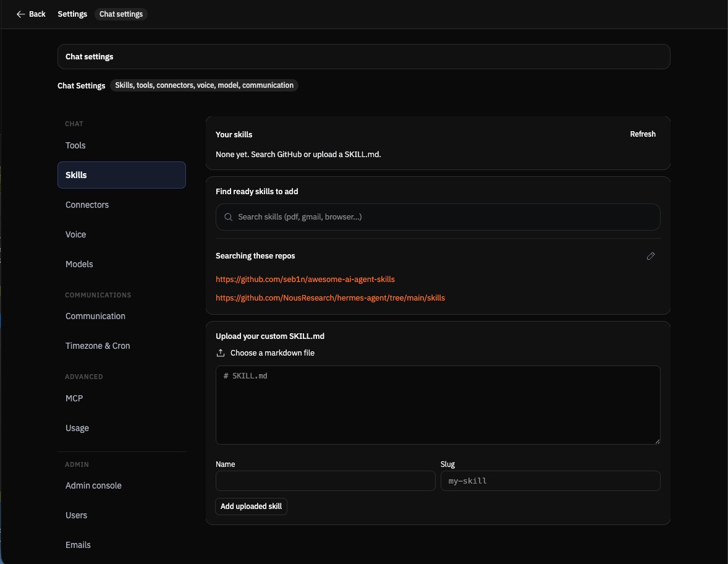728x564 pixels.
Task: Click the Chat settings header bar
Action: point(363,57)
